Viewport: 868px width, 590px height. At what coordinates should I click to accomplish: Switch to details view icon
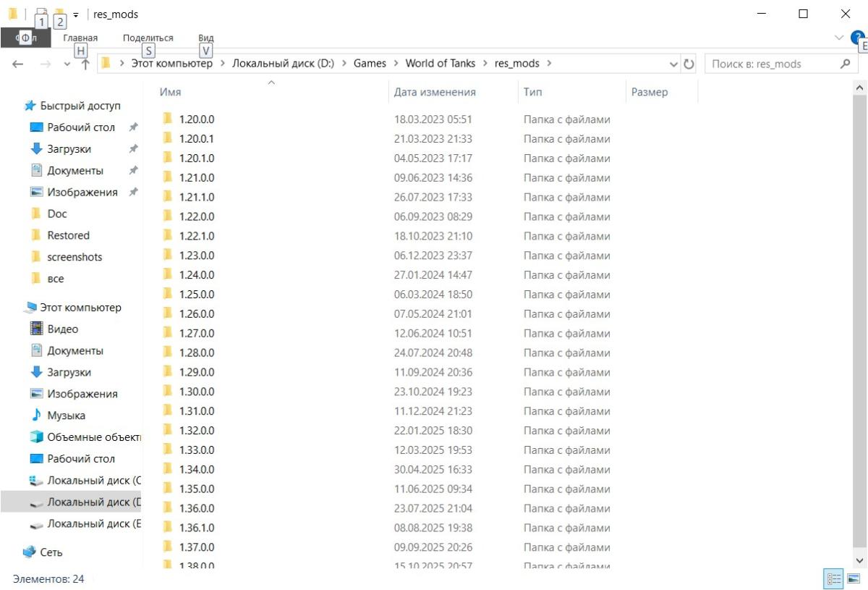pos(833,578)
